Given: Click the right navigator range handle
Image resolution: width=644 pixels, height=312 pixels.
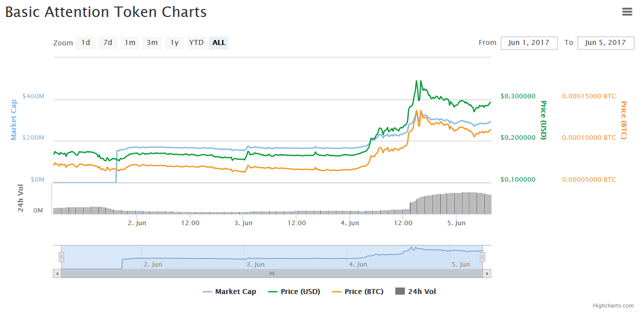Looking at the screenshot, I should pyautogui.click(x=483, y=257).
